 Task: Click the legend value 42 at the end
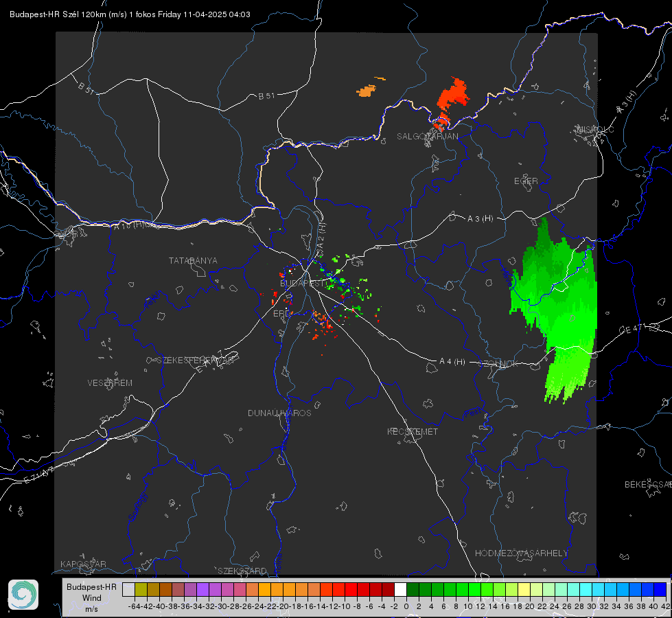pos(665,606)
